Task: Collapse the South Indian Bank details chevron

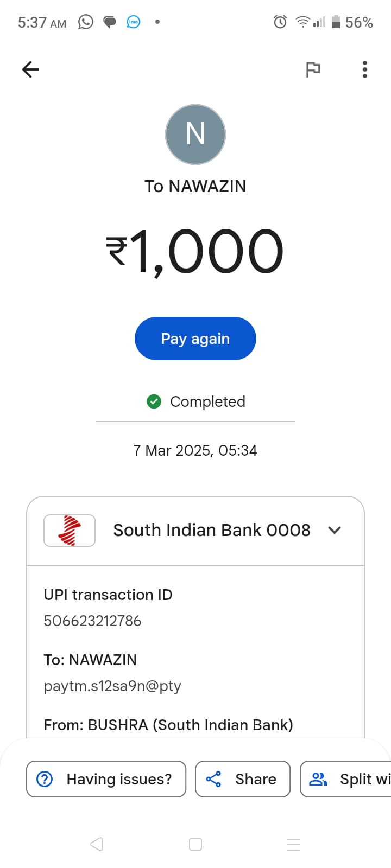Action: tap(335, 530)
